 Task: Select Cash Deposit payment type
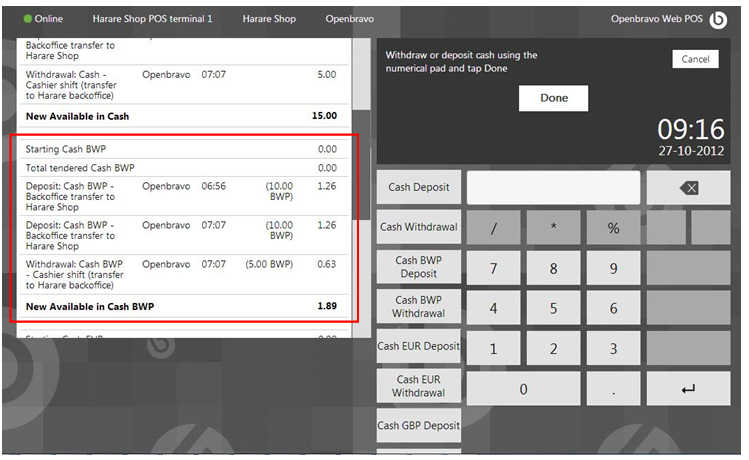(x=419, y=187)
